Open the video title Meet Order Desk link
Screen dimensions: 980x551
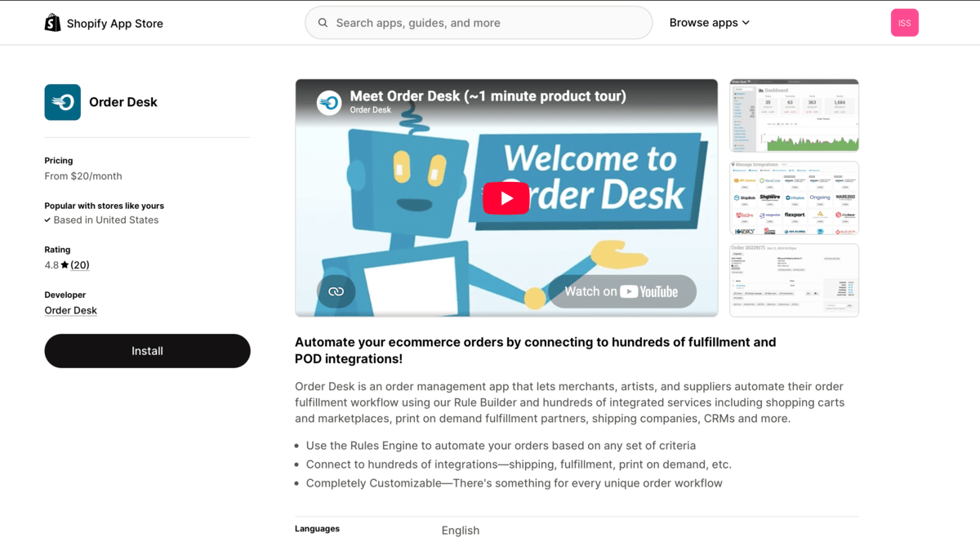(x=488, y=96)
